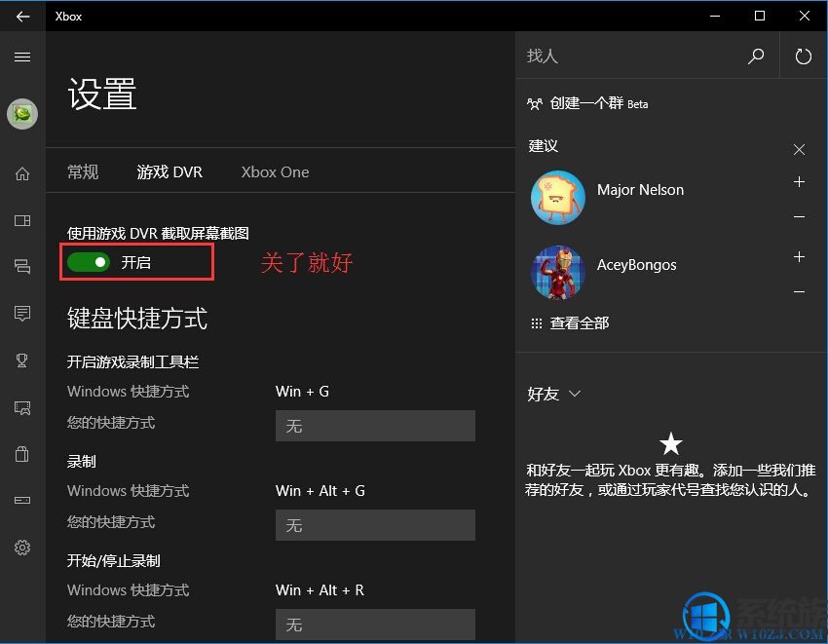Image resolution: width=828 pixels, height=644 pixels.
Task: Open the Messages sidebar icon
Action: coord(22,266)
